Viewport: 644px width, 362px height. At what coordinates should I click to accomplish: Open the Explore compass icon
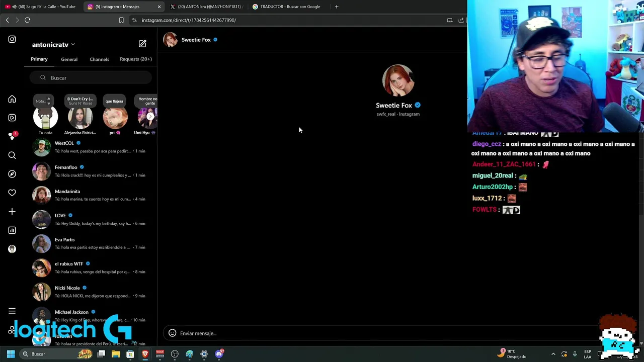click(12, 174)
